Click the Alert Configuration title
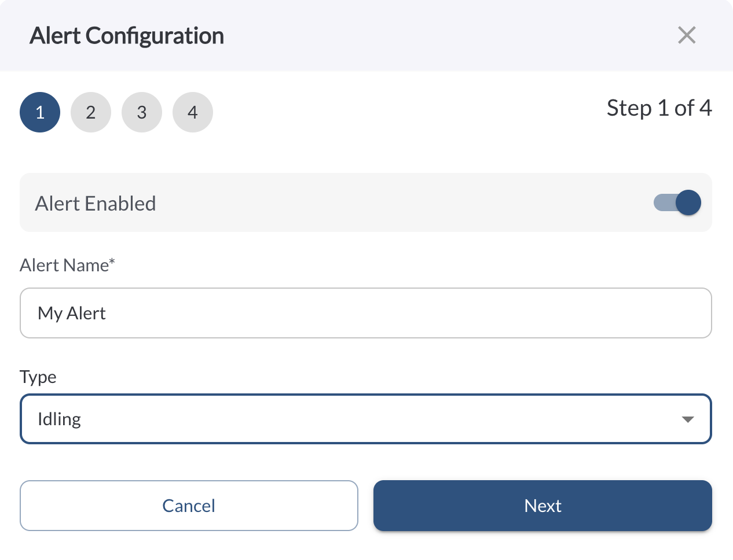The height and width of the screenshot is (560, 733). coord(127,36)
